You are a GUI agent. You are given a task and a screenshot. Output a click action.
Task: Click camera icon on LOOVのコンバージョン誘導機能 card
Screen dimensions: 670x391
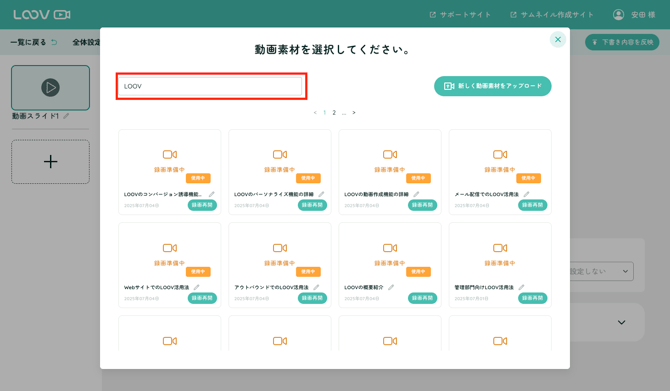[170, 154]
